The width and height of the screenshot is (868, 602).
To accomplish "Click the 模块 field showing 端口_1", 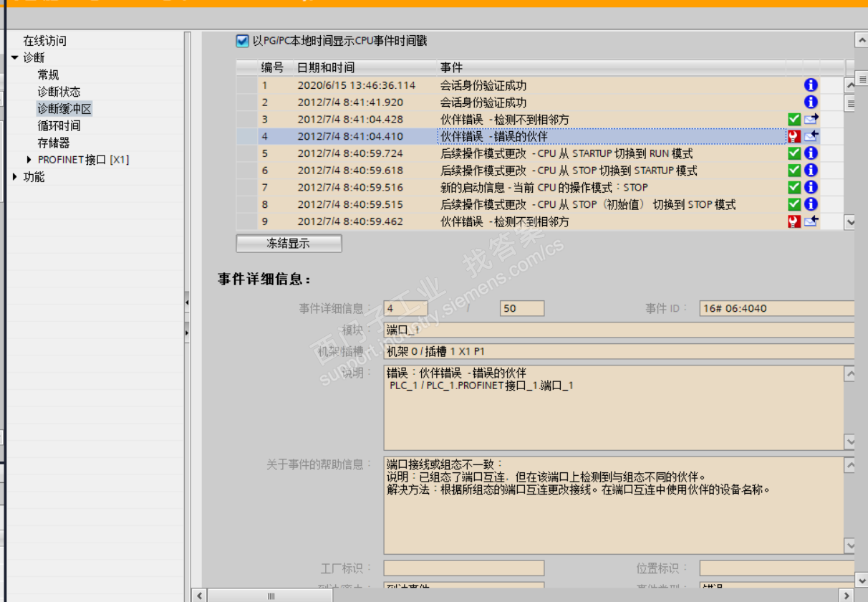I will click(619, 330).
